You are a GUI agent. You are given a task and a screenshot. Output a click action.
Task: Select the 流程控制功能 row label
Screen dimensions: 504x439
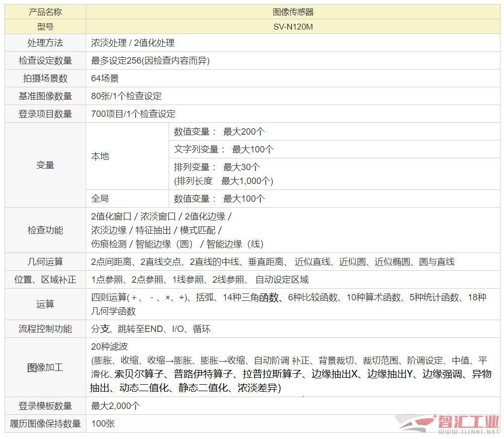45,329
